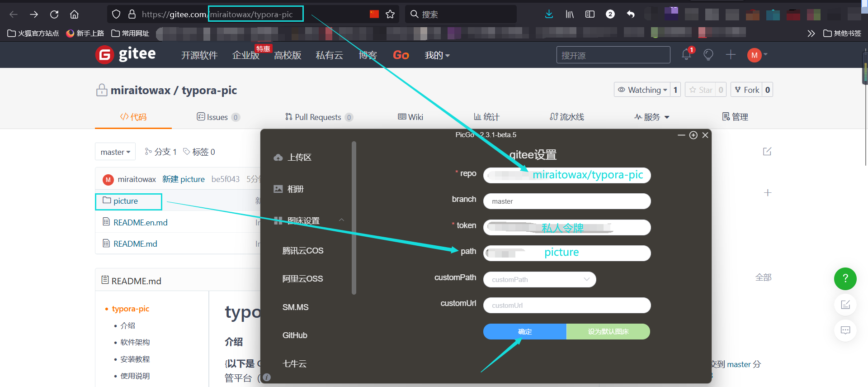Click the path input field
868x387 pixels.
click(567, 253)
